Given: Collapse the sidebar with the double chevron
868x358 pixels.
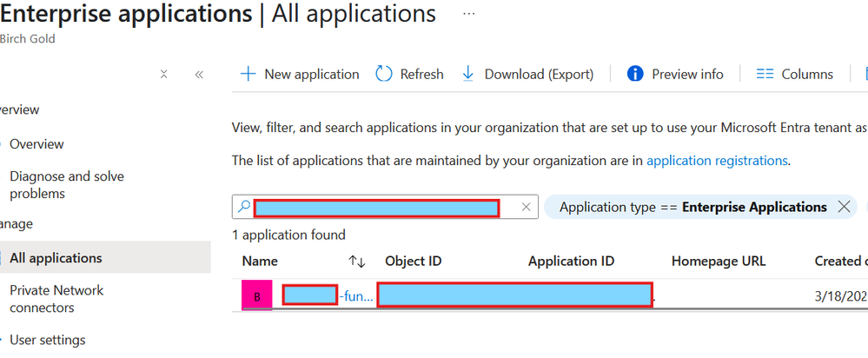Looking at the screenshot, I should (x=199, y=74).
